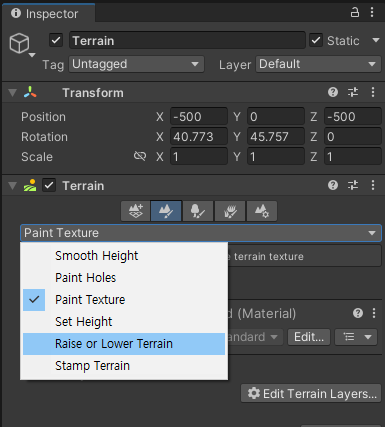Collapse the Transform component
The image size is (385, 427).
click(x=12, y=92)
